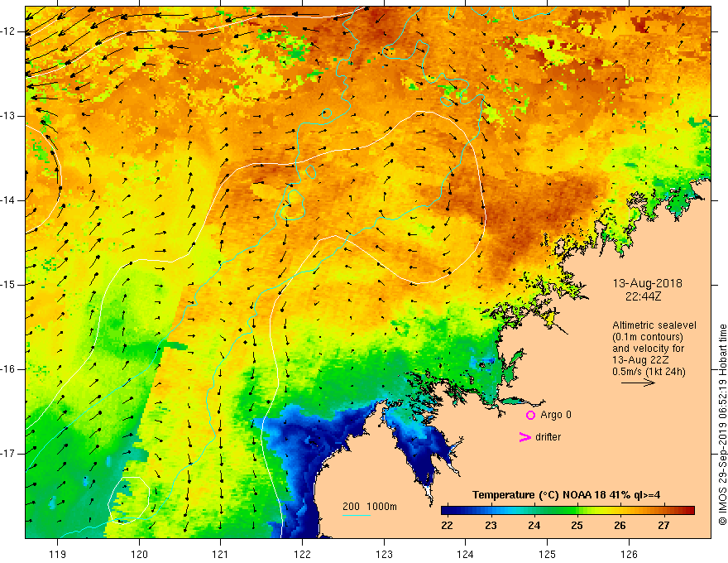Image resolution: width=728 pixels, height=563 pixels.
Task: Click the 0.5m/s velocity scale arrow
Action: click(x=638, y=383)
